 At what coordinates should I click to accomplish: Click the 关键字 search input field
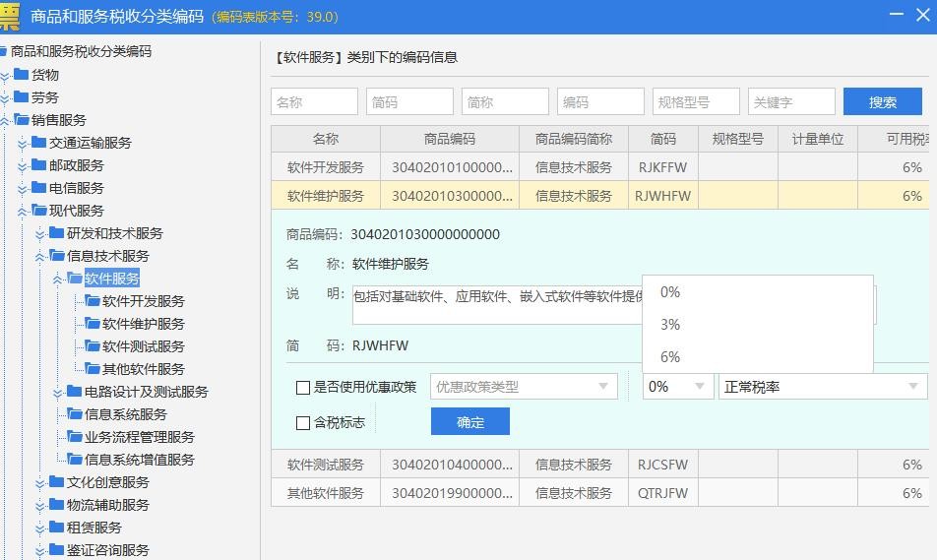point(790,102)
